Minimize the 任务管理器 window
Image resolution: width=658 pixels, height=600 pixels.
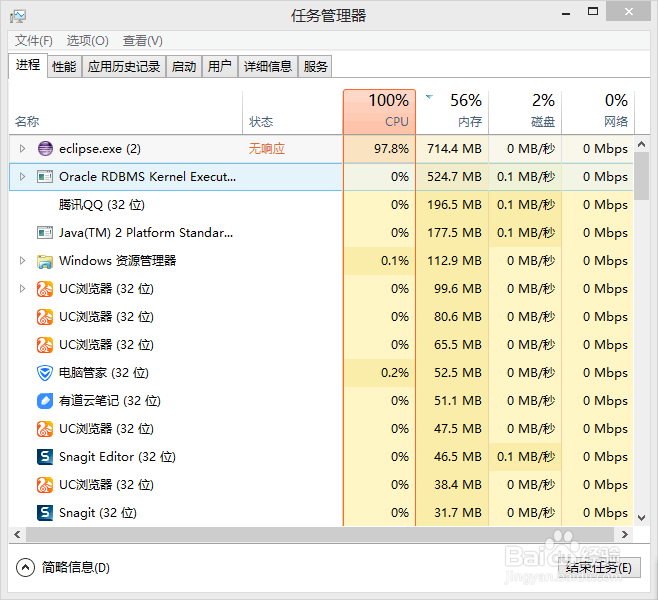click(566, 13)
